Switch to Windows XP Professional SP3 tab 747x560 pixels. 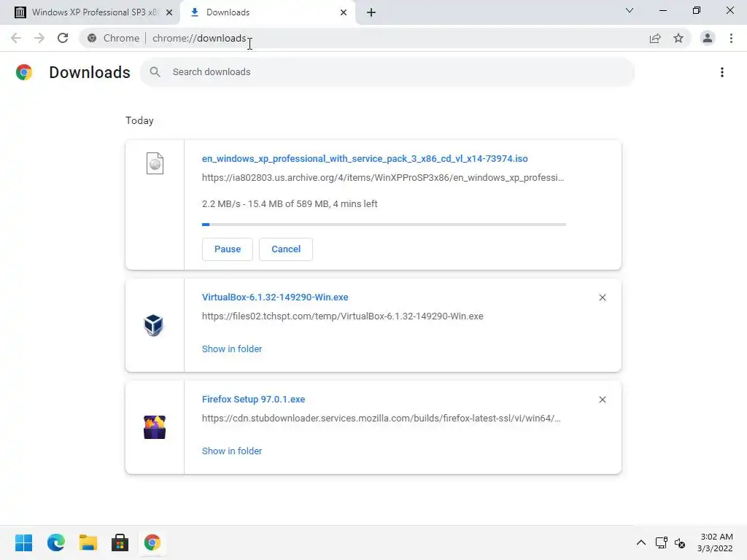[x=89, y=12]
